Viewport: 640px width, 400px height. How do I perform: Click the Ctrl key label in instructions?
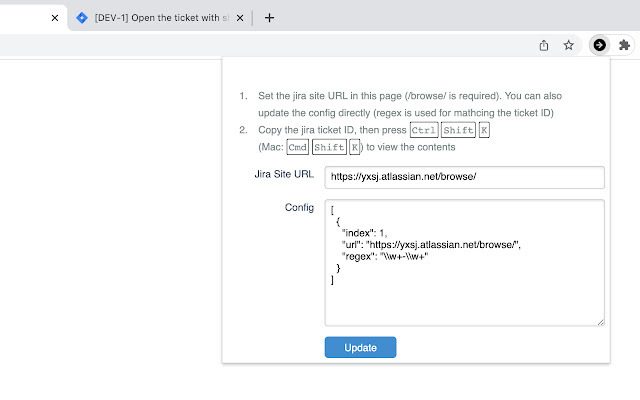click(423, 131)
